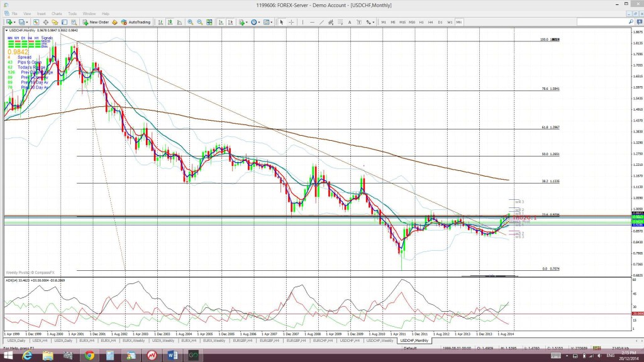
Task: Switch to W1 timeframe
Action: tap(450, 22)
